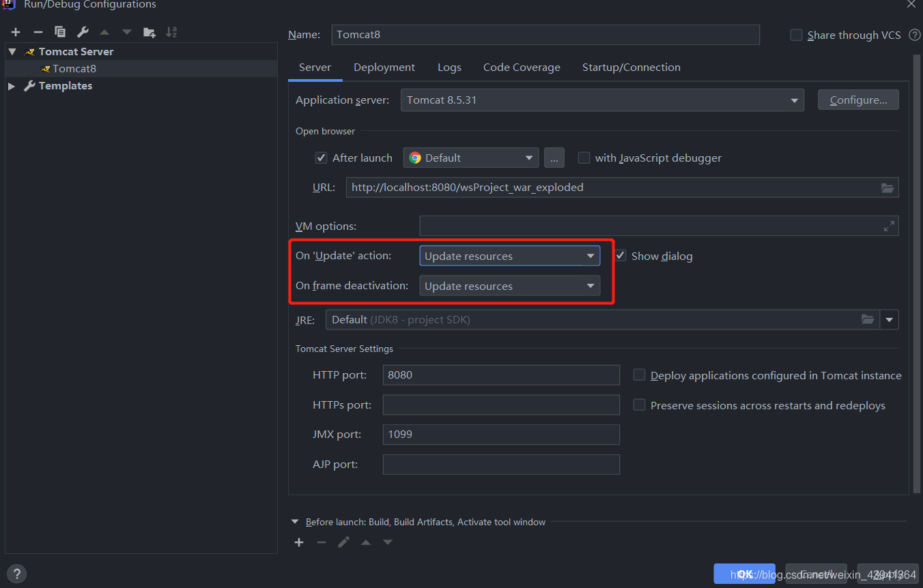The height and width of the screenshot is (588, 923).
Task: Click the right vertical scrollbar
Action: point(917,273)
